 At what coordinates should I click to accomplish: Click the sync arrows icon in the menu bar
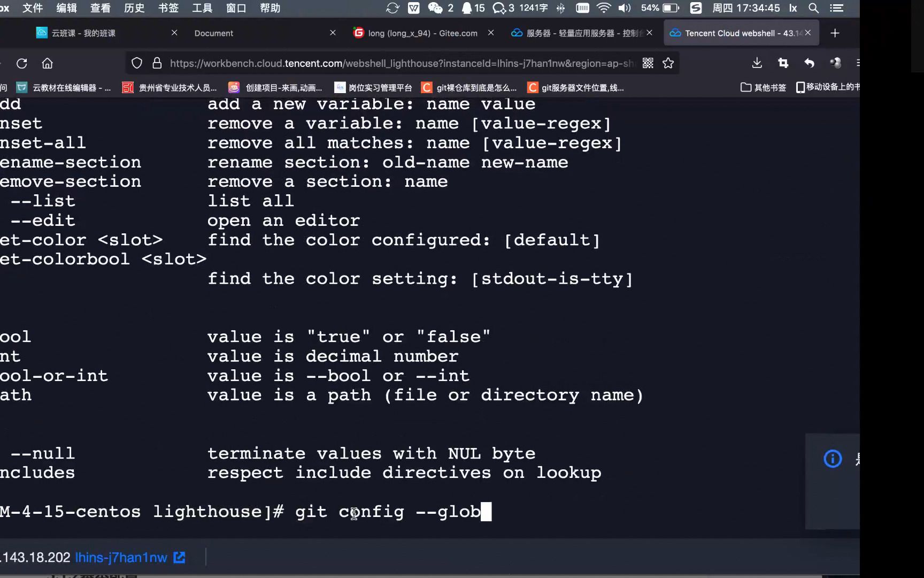393,8
